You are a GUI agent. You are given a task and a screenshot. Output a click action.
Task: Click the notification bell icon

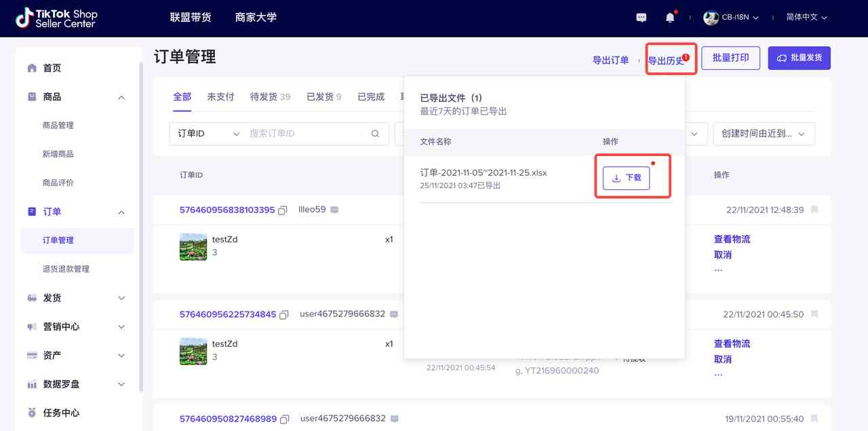click(670, 18)
